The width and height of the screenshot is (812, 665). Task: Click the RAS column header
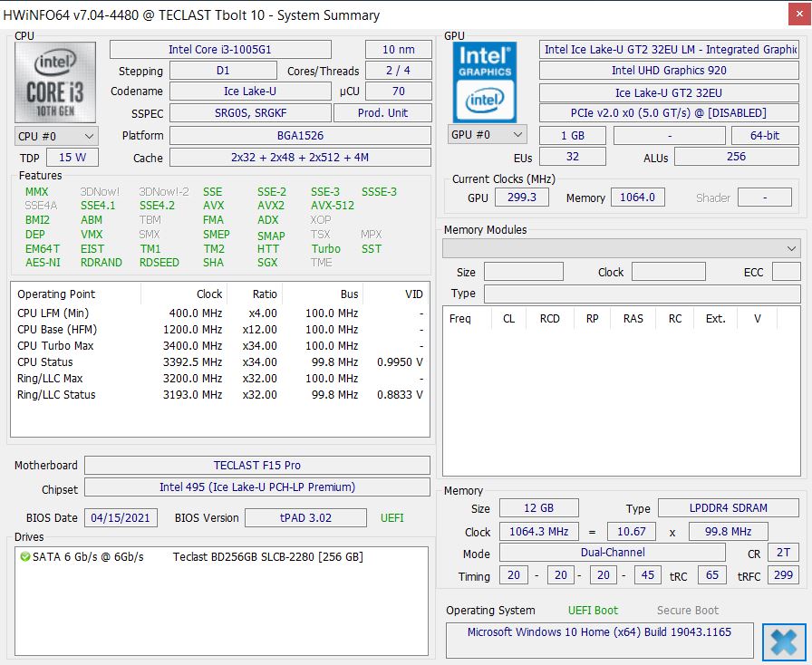click(633, 319)
